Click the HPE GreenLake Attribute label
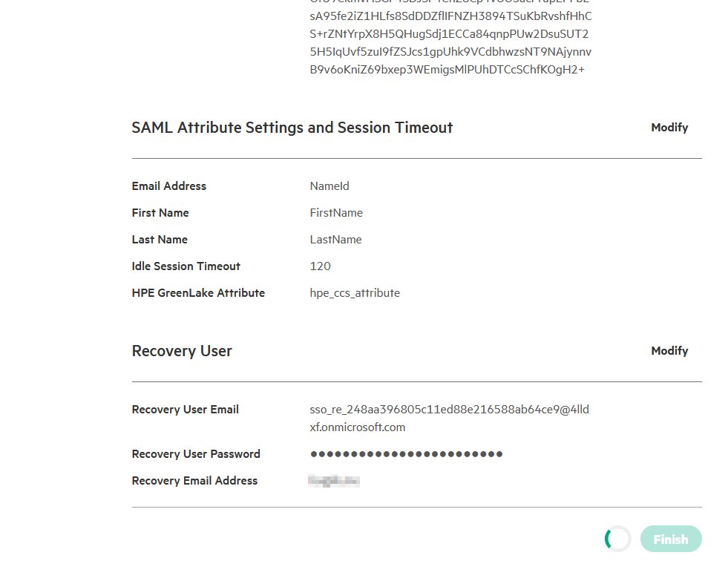The height and width of the screenshot is (561, 728). tap(198, 293)
